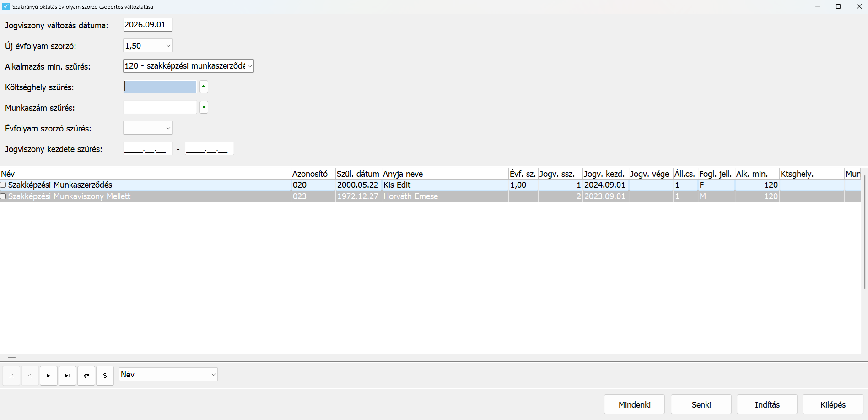
Task: Check the Szakképzési Munkaszerződés row checkbox
Action: pyautogui.click(x=4, y=185)
